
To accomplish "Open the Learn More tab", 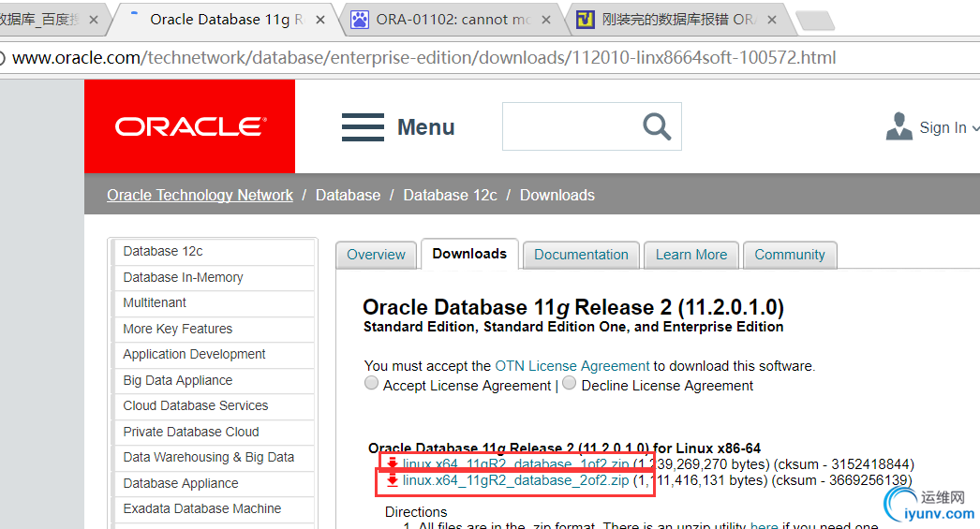I will (x=691, y=255).
